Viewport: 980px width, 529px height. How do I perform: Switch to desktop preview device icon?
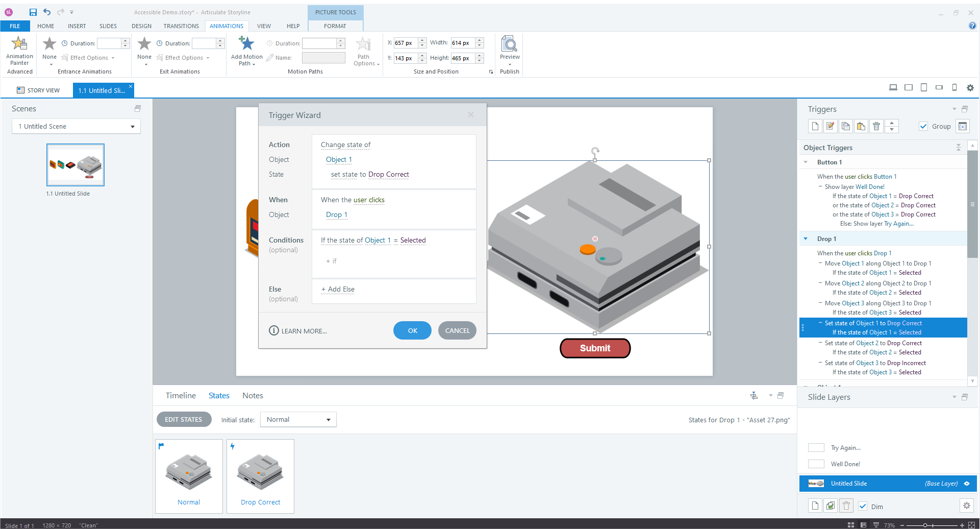(893, 88)
